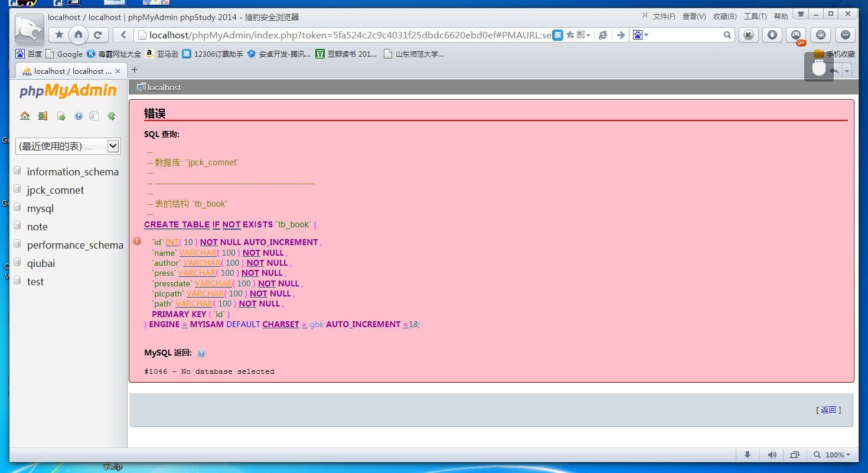Click the undo closed tab arrow
The height and width of the screenshot is (473, 868).
point(834,71)
